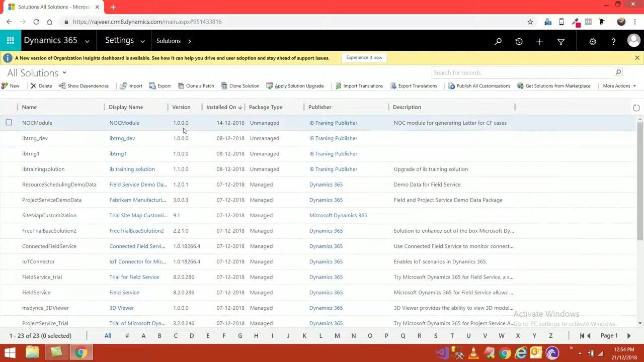Filter records by the letter A
This screenshot has width=644, height=362.
click(x=143, y=336)
